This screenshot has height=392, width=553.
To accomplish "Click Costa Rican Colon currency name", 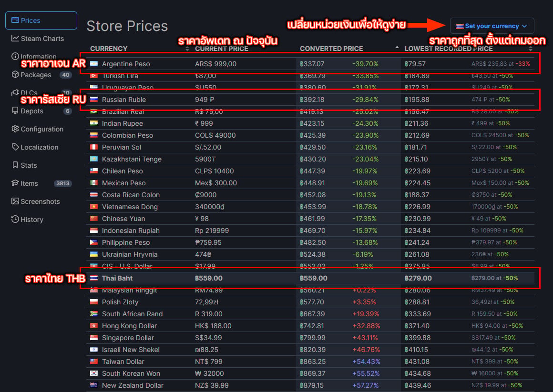I will 131,195.
